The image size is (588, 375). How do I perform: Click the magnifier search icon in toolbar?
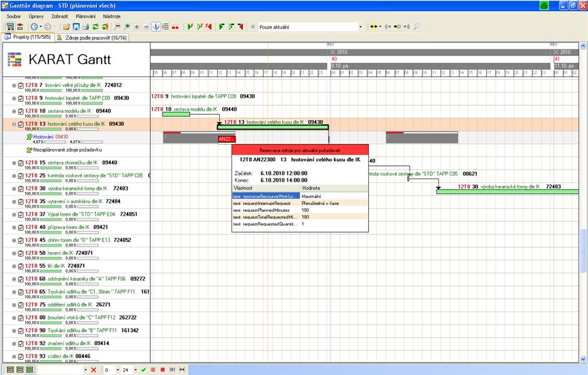[417, 27]
